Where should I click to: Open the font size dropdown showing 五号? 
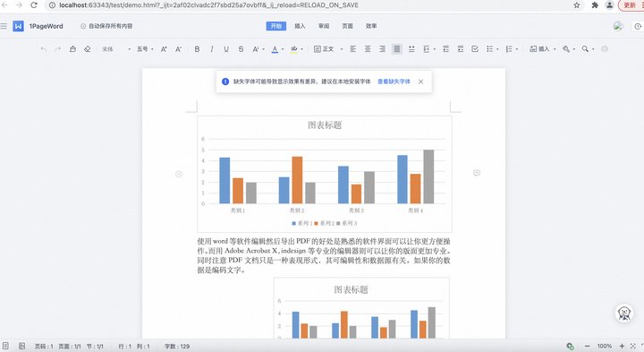tap(145, 49)
